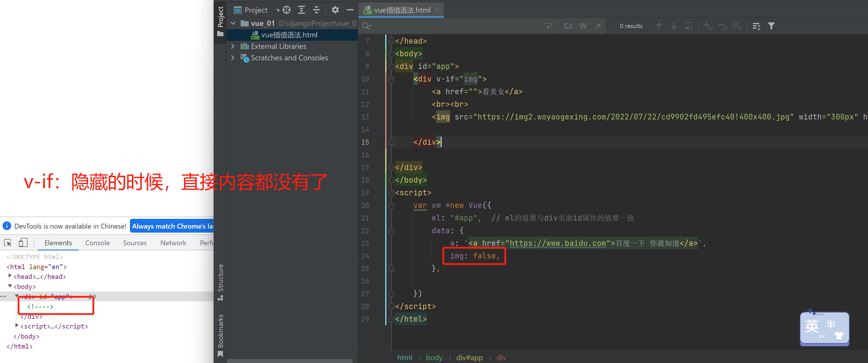Image resolution: width=868 pixels, height=363 pixels.
Task: Select the comment node in DevTools
Action: [40, 306]
